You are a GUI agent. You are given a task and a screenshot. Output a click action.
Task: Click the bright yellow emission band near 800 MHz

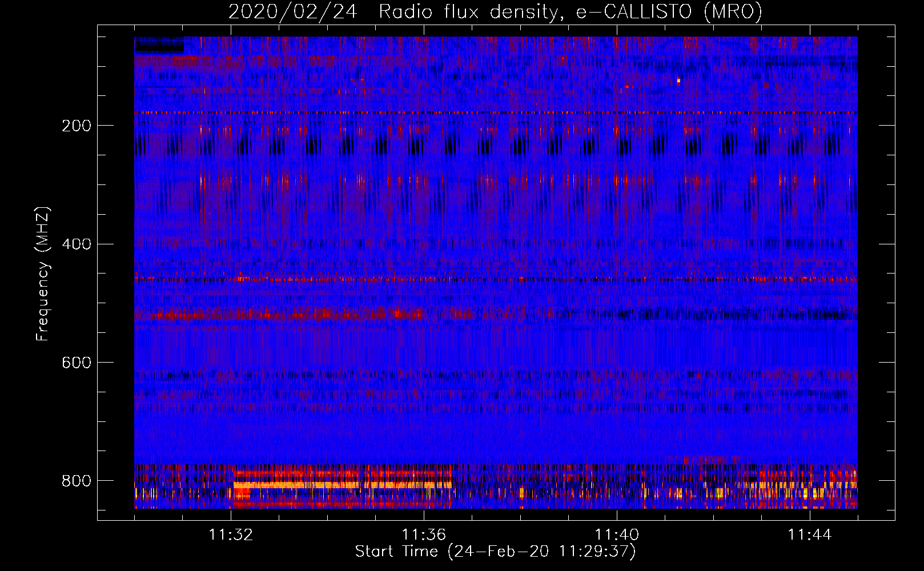coord(343,485)
